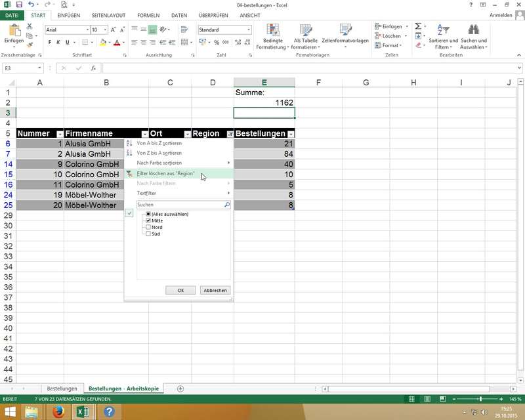Check the Nord filter checkbox
The width and height of the screenshot is (525, 420).
click(149, 228)
